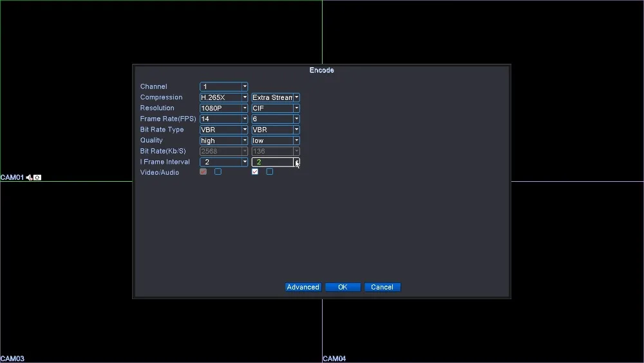This screenshot has width=644, height=363.
Task: Select the CAM04 camera pane label
Action: pyautogui.click(x=334, y=358)
